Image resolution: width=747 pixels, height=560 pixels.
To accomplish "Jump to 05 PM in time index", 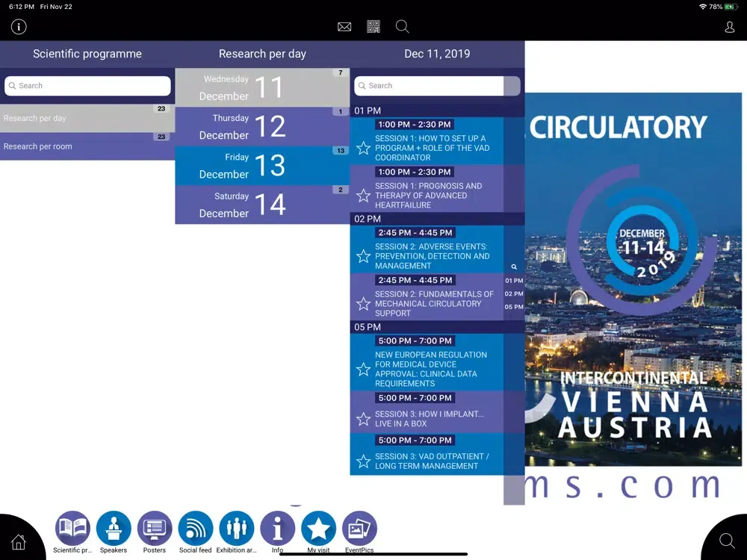I will click(x=514, y=307).
